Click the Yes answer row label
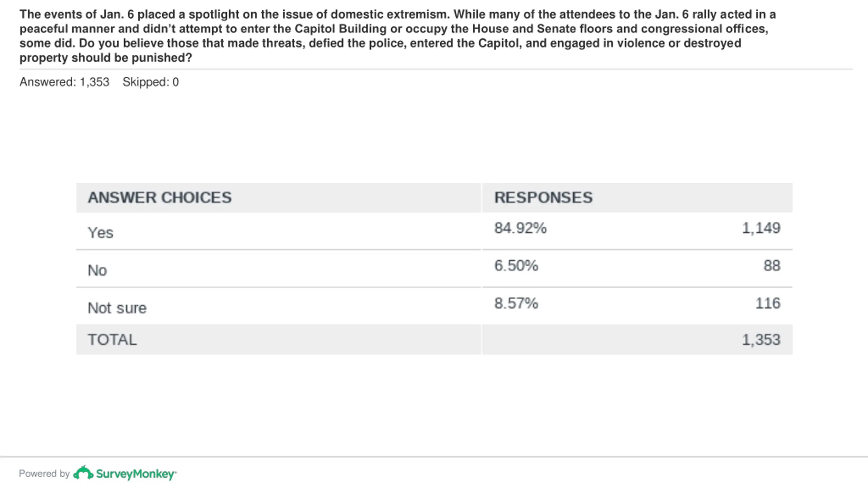The height and width of the screenshot is (488, 868). click(100, 233)
